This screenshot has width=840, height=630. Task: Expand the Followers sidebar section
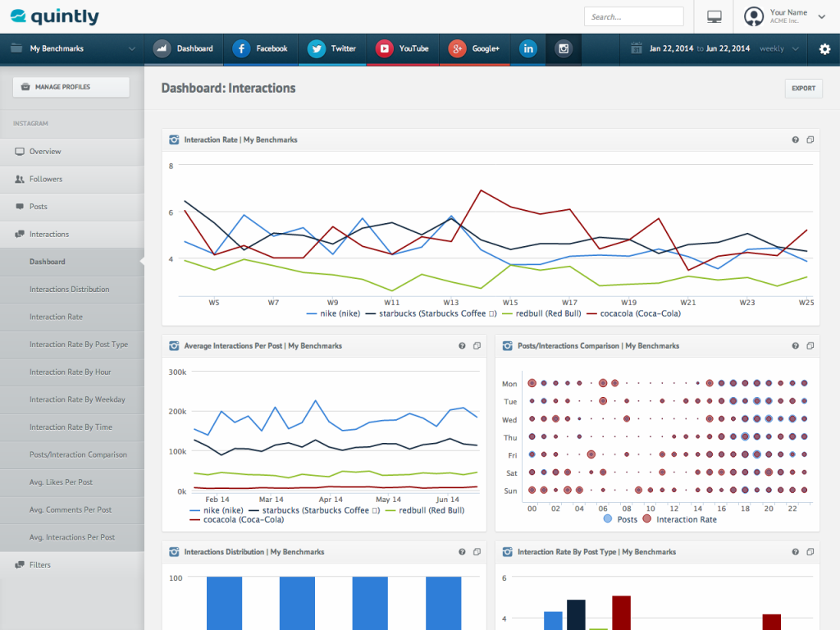point(72,179)
